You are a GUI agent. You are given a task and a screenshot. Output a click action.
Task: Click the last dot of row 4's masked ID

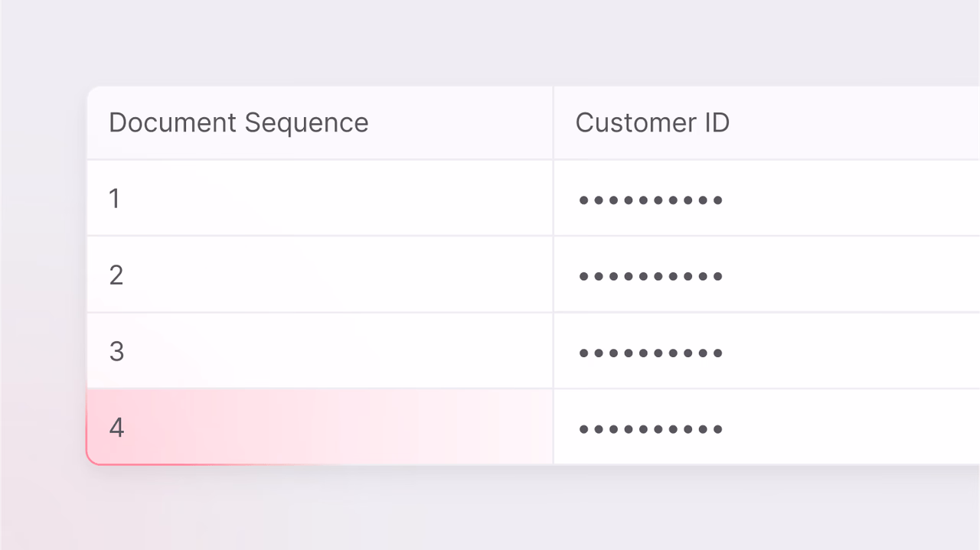(718, 429)
